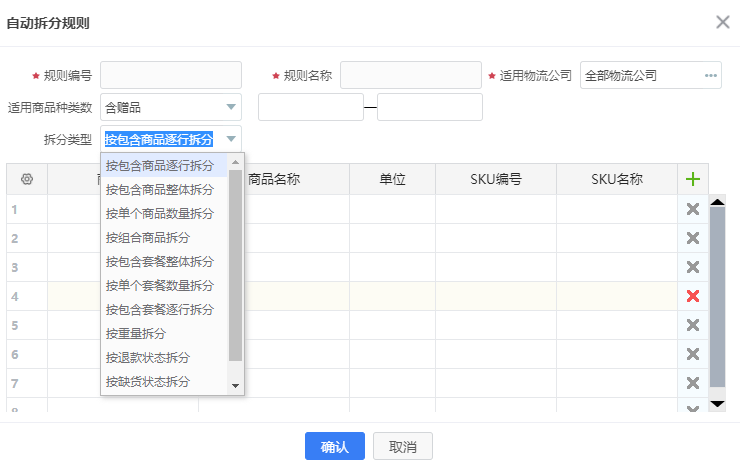The image size is (740, 467).
Task: Delete row 1 with its X icon
Action: [693, 209]
